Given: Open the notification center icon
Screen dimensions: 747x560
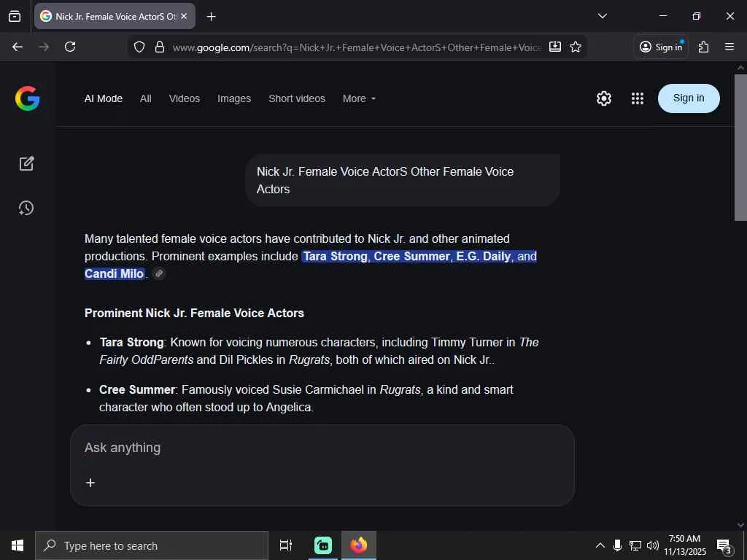Looking at the screenshot, I should (x=724, y=545).
